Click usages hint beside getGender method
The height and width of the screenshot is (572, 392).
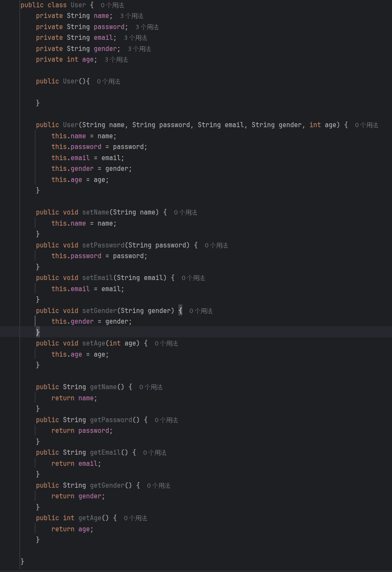[x=159, y=486]
